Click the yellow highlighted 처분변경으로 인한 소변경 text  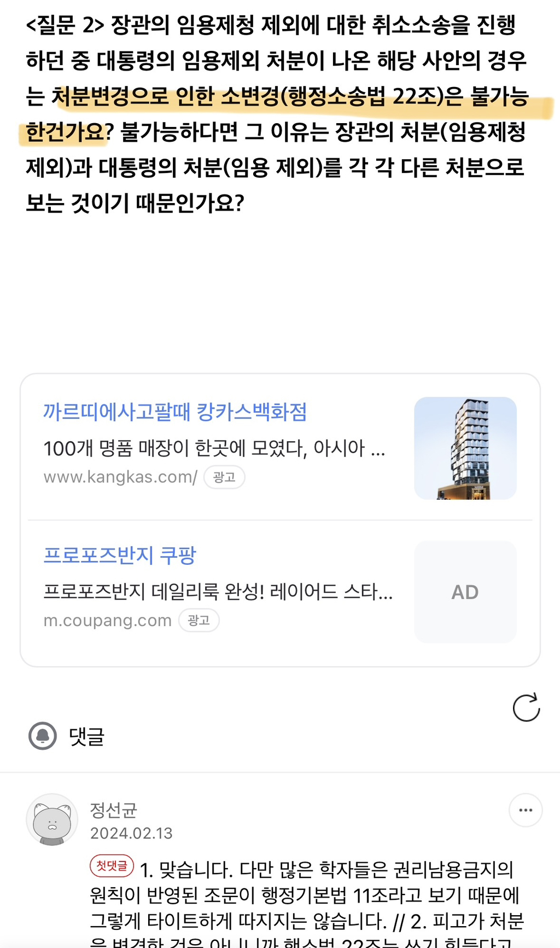tap(290, 97)
